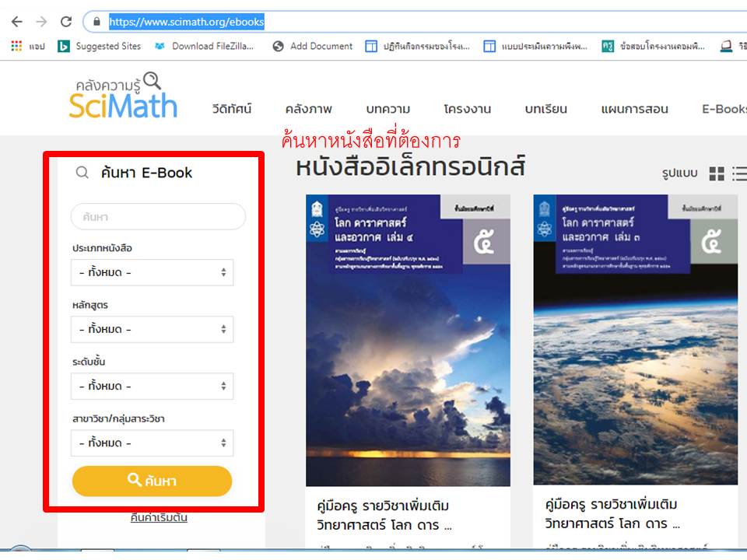
Task: Open Suggested Sites bookmark
Action: coord(99,46)
